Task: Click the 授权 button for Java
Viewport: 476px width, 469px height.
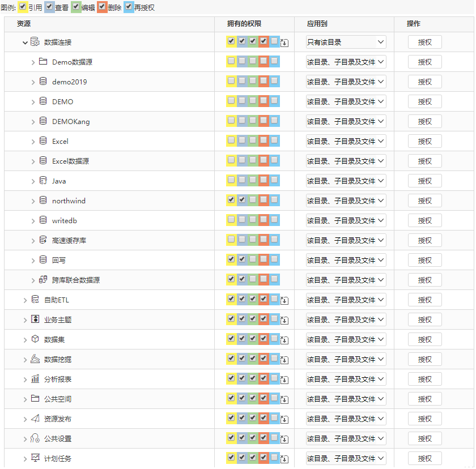Action: click(424, 181)
